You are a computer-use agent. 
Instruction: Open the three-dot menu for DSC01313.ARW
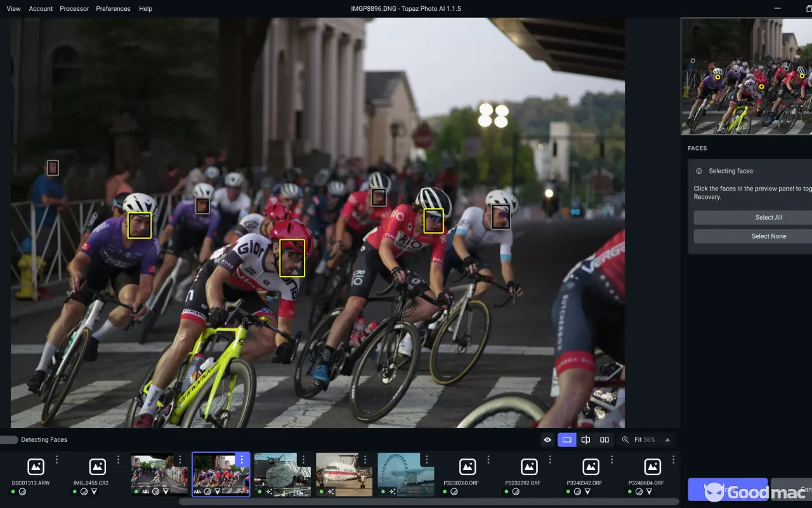pos(56,460)
